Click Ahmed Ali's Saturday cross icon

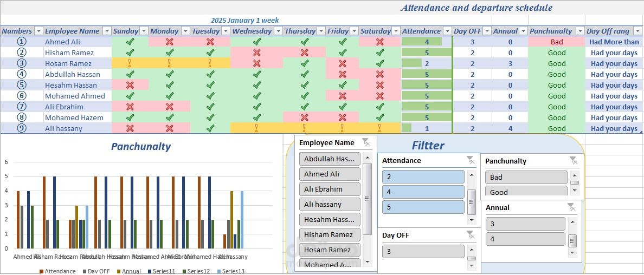[x=379, y=42]
